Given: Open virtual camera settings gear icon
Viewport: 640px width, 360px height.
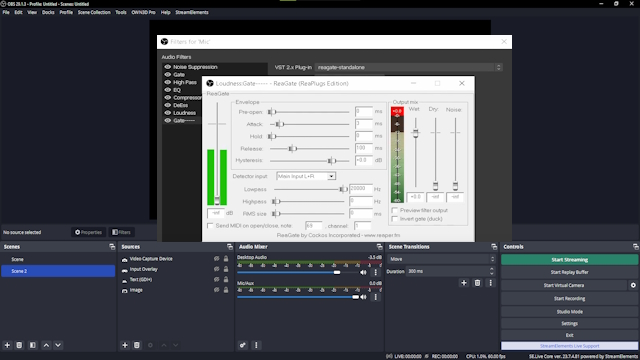Looking at the screenshot, I should point(633,285).
